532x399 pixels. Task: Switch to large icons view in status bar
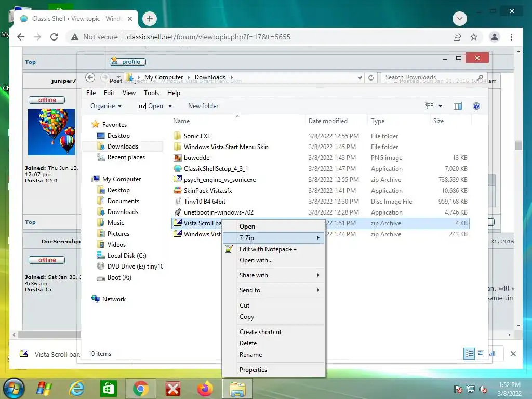481,353
